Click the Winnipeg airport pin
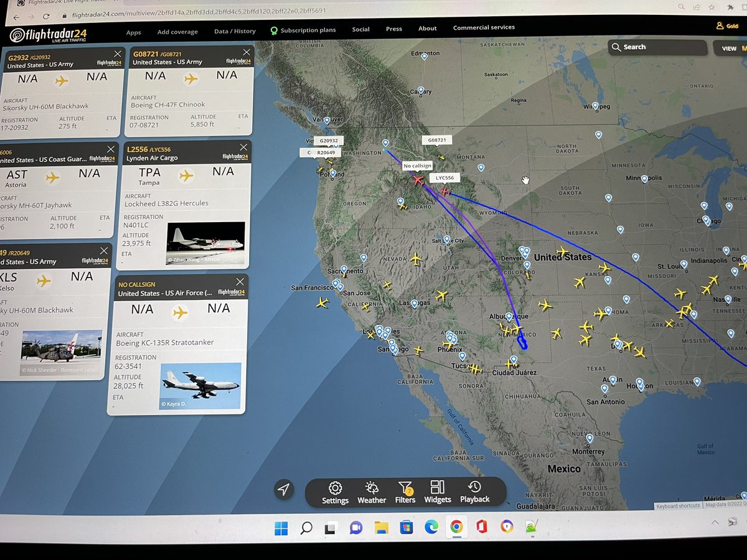This screenshot has height=560, width=747. tap(595, 106)
